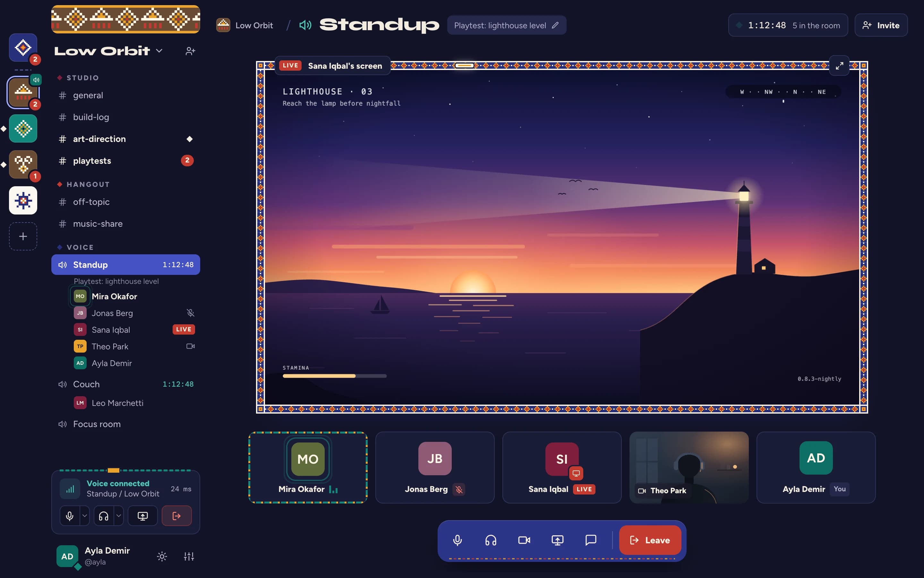This screenshot has width=924, height=578.
Task: Edit the Playtest: lighthouse level topic
Action: click(x=555, y=25)
